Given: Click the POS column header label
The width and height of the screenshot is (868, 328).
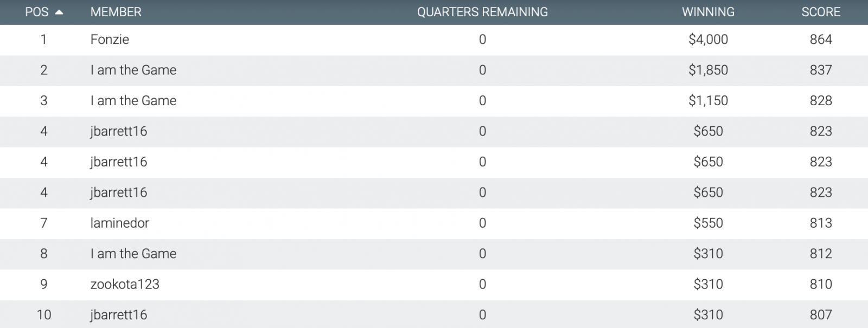Looking at the screenshot, I should 37,12.
